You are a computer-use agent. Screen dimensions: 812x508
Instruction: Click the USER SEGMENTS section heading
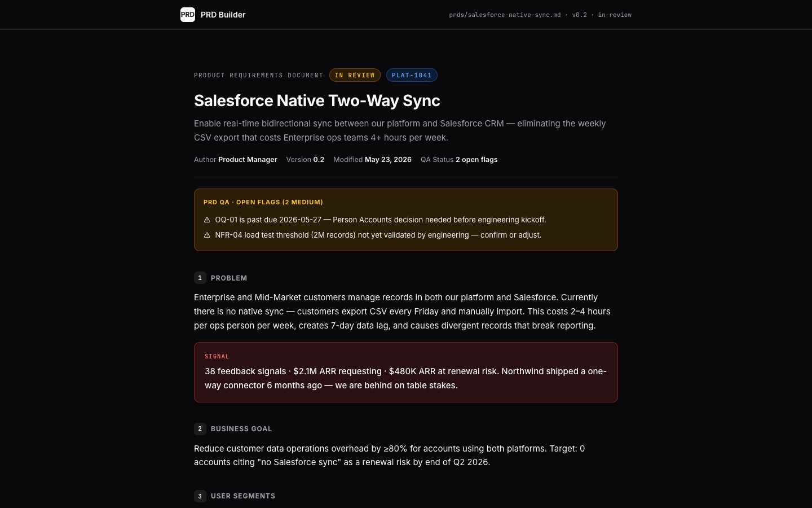(243, 496)
